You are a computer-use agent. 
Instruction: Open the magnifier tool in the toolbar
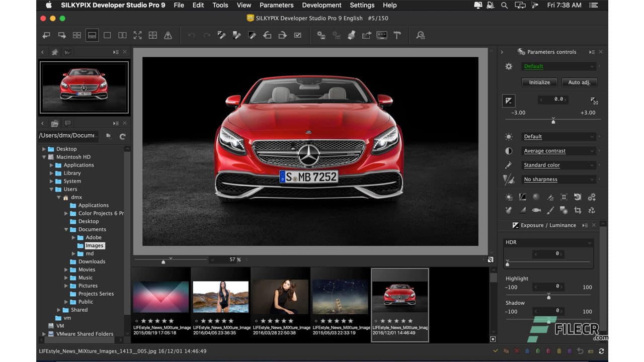click(421, 35)
